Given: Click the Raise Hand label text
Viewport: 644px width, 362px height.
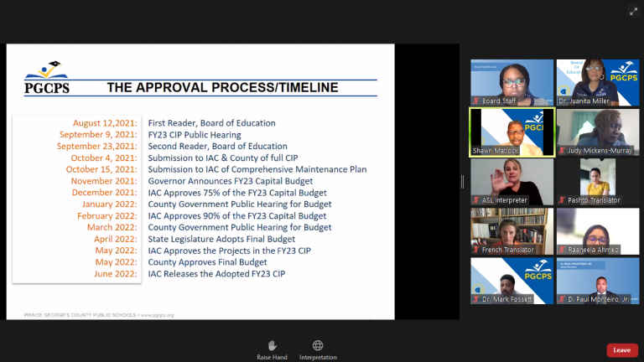Looking at the screenshot, I should pos(272,357).
